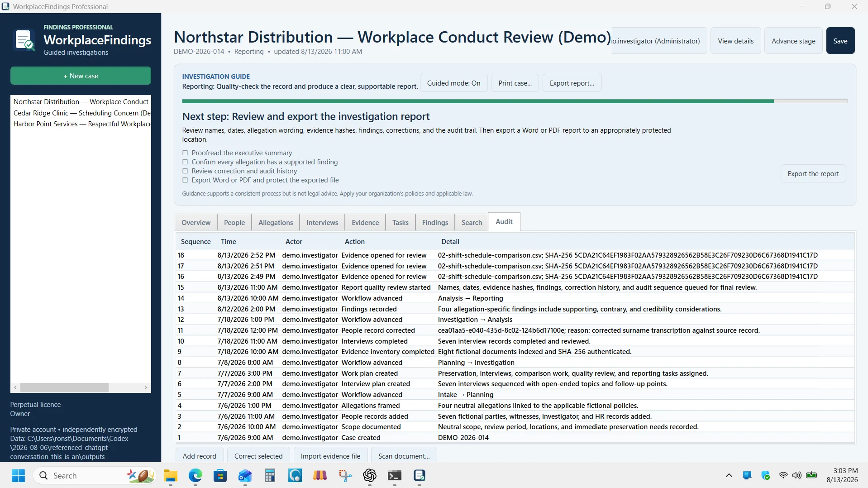Click the investigation progress bar
868x488 pixels.
tap(515, 101)
